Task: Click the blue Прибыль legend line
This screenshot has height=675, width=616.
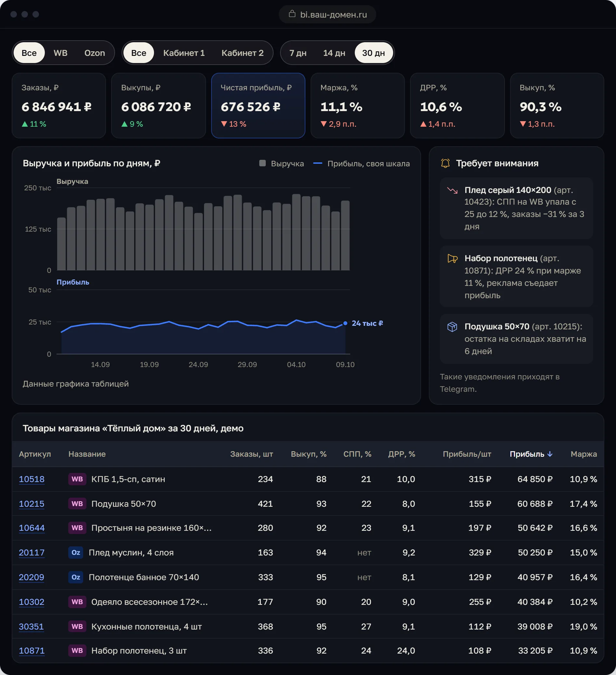Action: point(317,163)
